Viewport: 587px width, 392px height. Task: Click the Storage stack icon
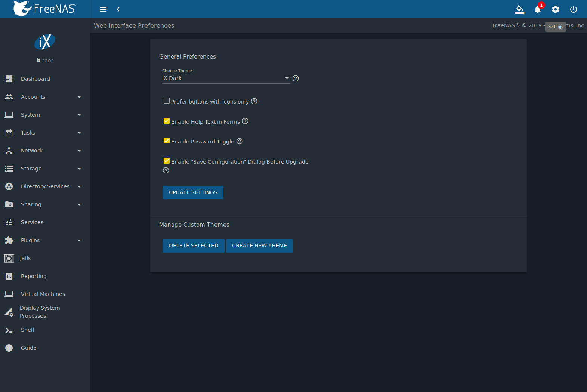click(9, 169)
